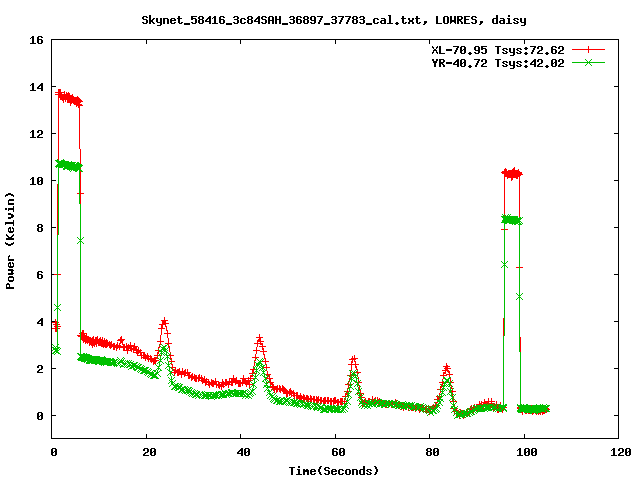Click the Time(Seconds) x-axis label

pyautogui.click(x=333, y=471)
